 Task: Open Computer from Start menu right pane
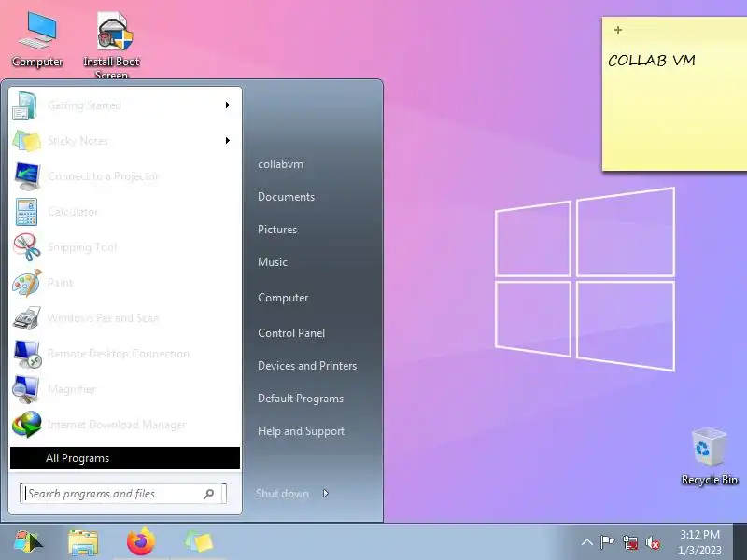click(283, 298)
